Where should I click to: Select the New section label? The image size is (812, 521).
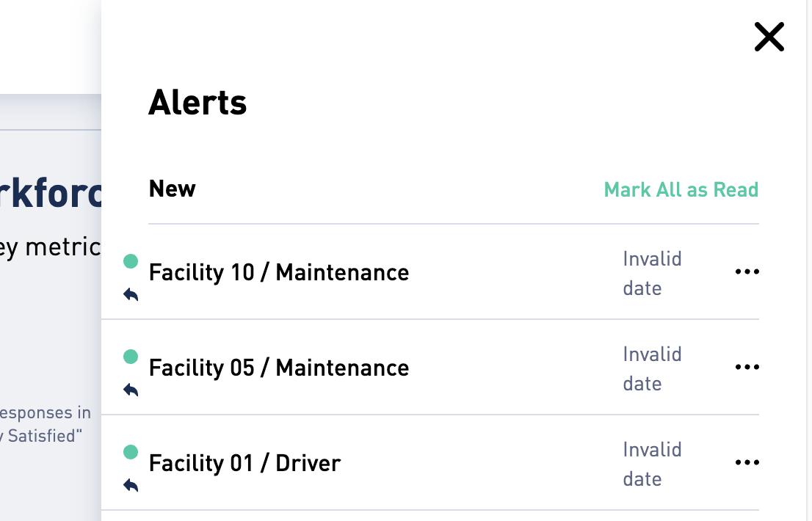point(172,189)
